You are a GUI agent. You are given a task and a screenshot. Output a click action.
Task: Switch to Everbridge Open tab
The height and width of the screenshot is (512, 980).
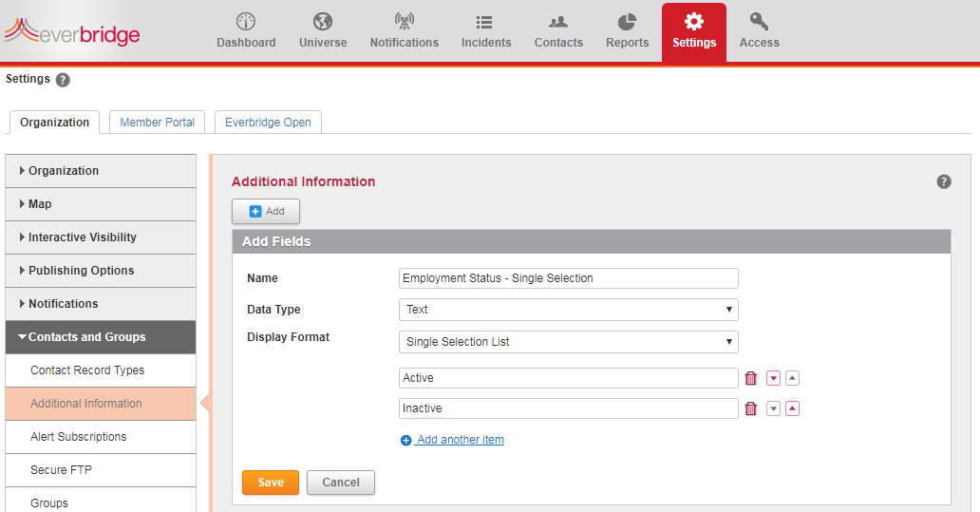268,123
